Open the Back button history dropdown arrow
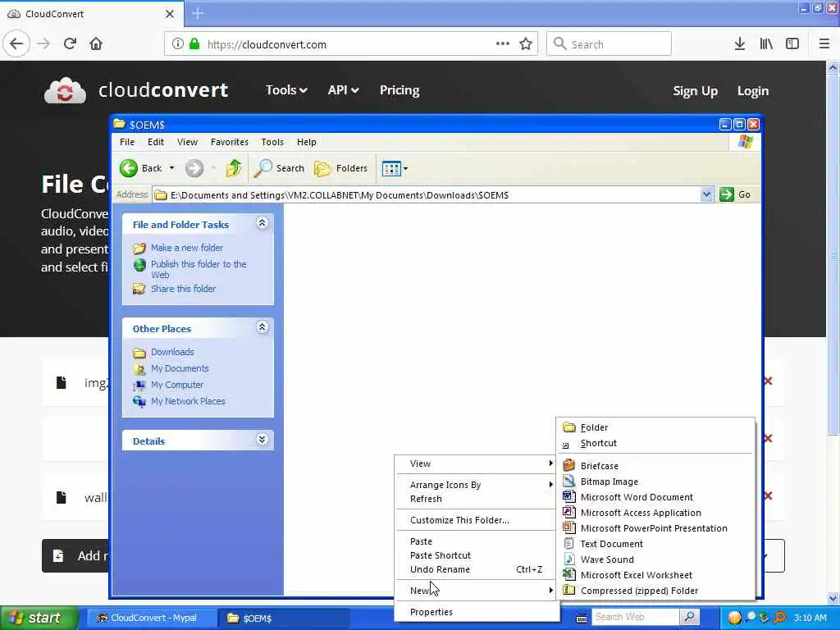This screenshot has width=840, height=630. [171, 168]
